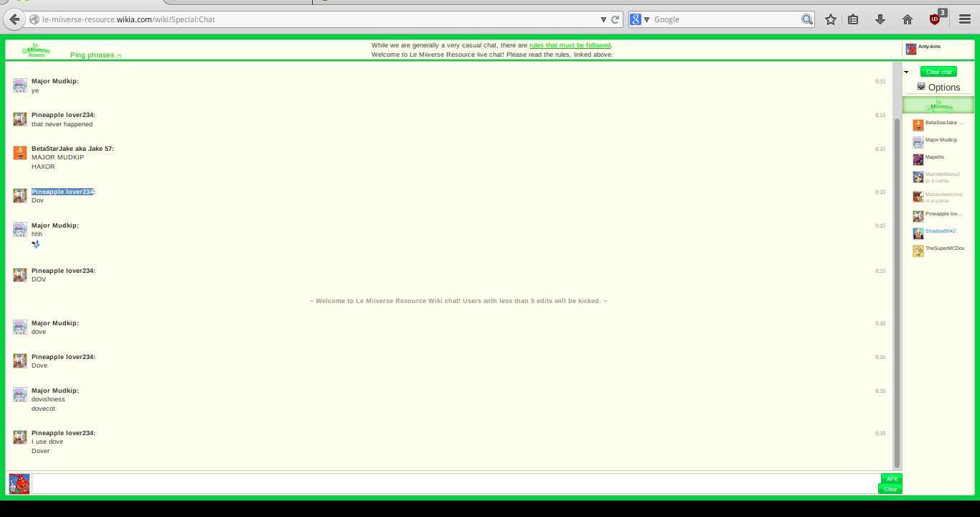980x517 pixels.
Task: Select the Le Miiverse main room tab
Action: tap(938, 106)
